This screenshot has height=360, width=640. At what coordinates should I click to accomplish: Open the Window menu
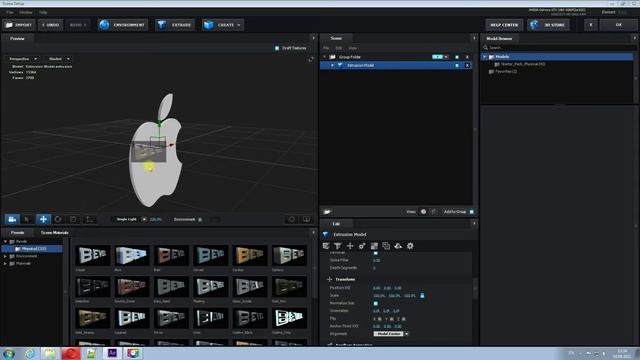(26, 13)
